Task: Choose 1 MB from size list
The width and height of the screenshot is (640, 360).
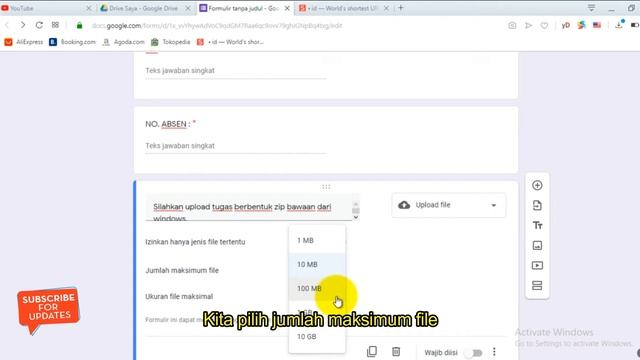Action: click(317, 240)
